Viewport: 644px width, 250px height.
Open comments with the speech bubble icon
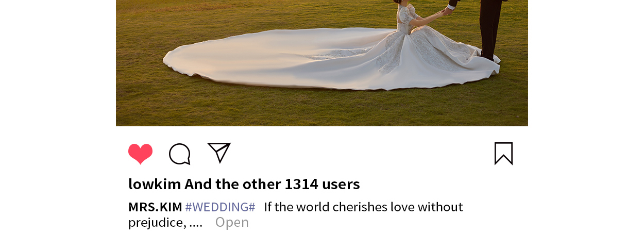point(180,154)
